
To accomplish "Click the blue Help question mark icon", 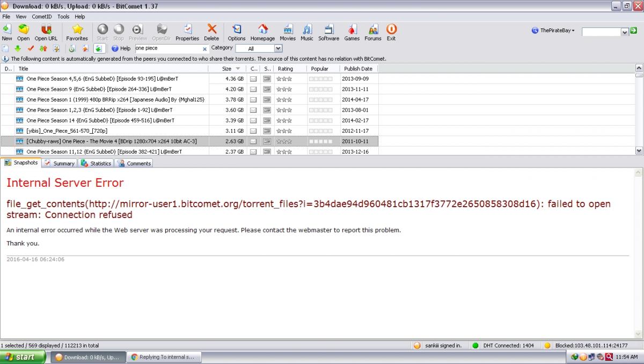I will point(114,48).
